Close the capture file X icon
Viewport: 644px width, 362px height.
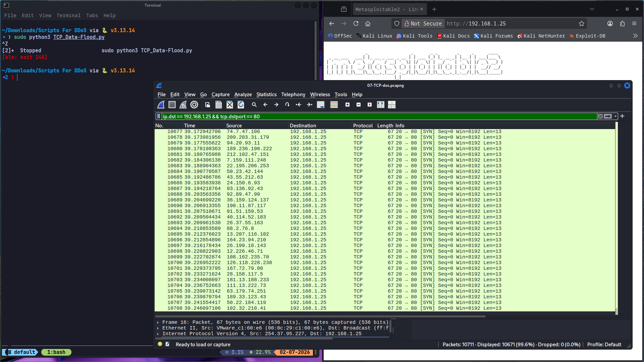230,105
